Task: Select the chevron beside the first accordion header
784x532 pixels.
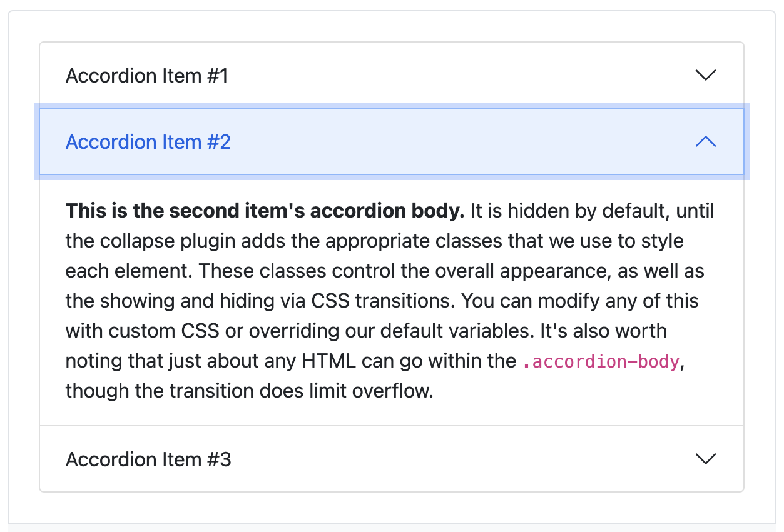Action: tap(705, 74)
